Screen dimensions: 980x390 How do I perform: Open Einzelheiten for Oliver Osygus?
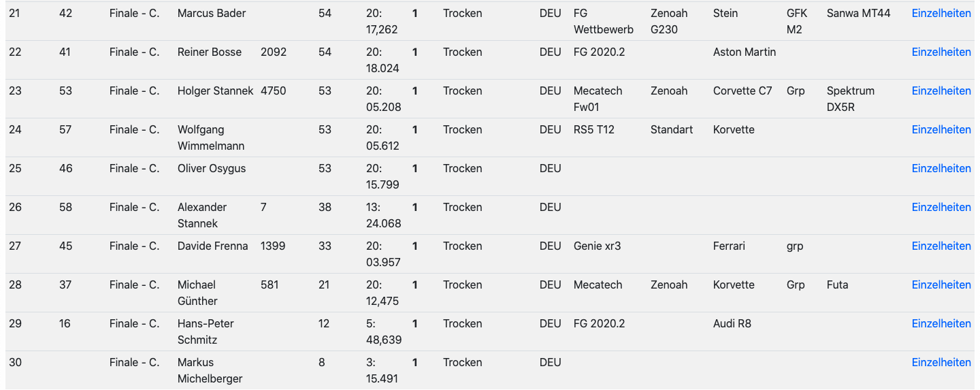941,168
